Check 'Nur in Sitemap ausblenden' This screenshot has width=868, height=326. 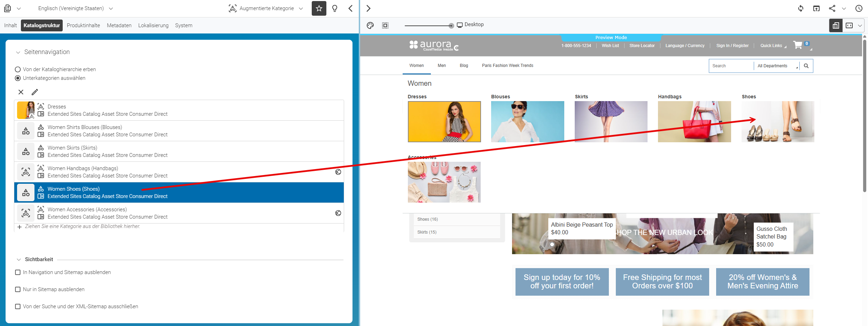coord(18,289)
